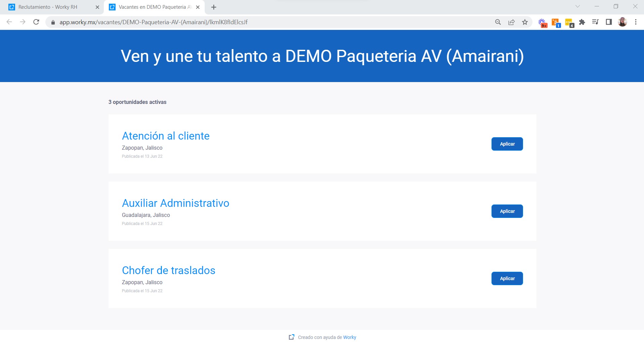This screenshot has height=342, width=644.
Task: Apply to Auxiliar Administrativo
Action: (507, 211)
